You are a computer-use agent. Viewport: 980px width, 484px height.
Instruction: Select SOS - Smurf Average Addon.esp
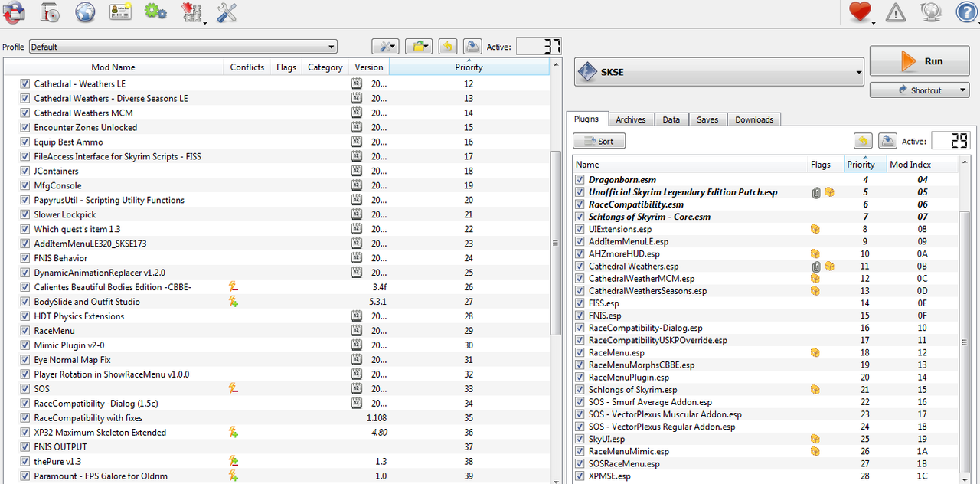pos(766,402)
